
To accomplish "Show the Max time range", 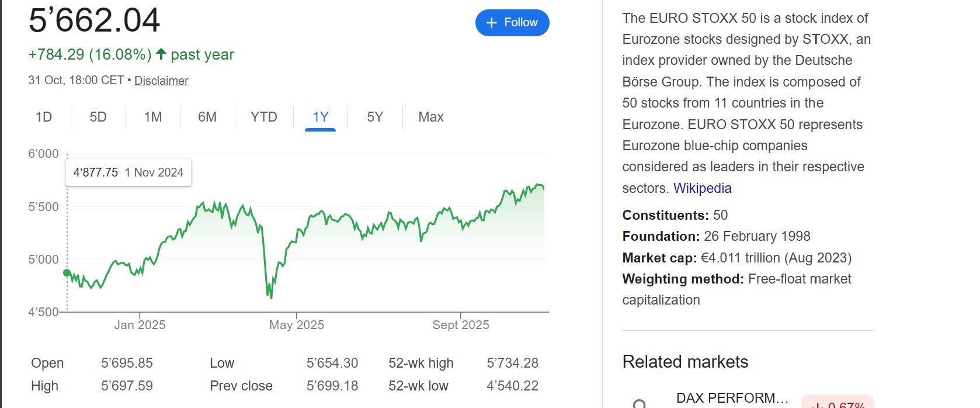I will (x=431, y=117).
